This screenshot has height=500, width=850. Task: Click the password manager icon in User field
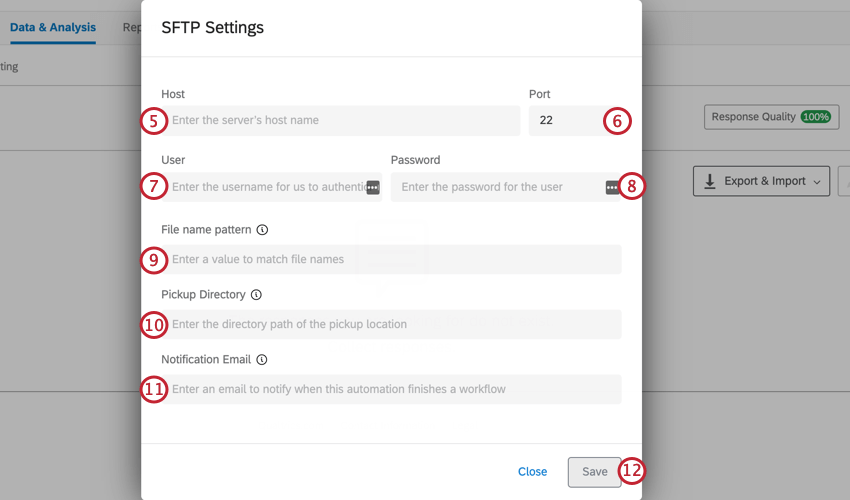pyautogui.click(x=373, y=187)
